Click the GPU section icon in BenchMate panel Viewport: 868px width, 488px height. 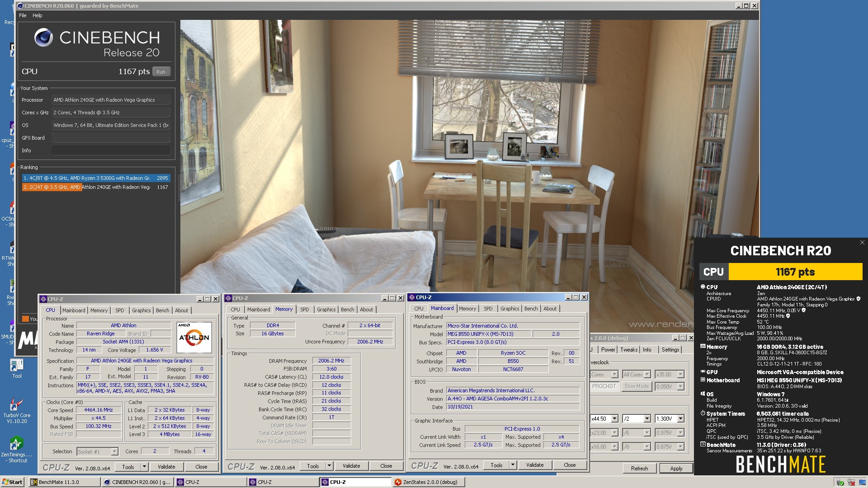tap(703, 372)
